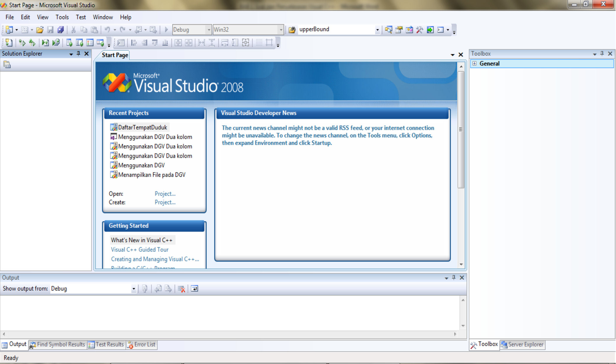Open the File menu
The image size is (616, 364).
[10, 17]
